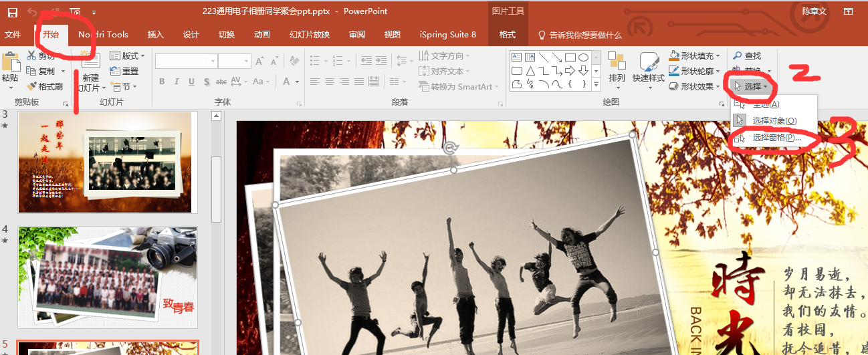Open the Text Direction (文字方向) dropdown
This screenshot has height=355, width=868.
click(x=445, y=56)
